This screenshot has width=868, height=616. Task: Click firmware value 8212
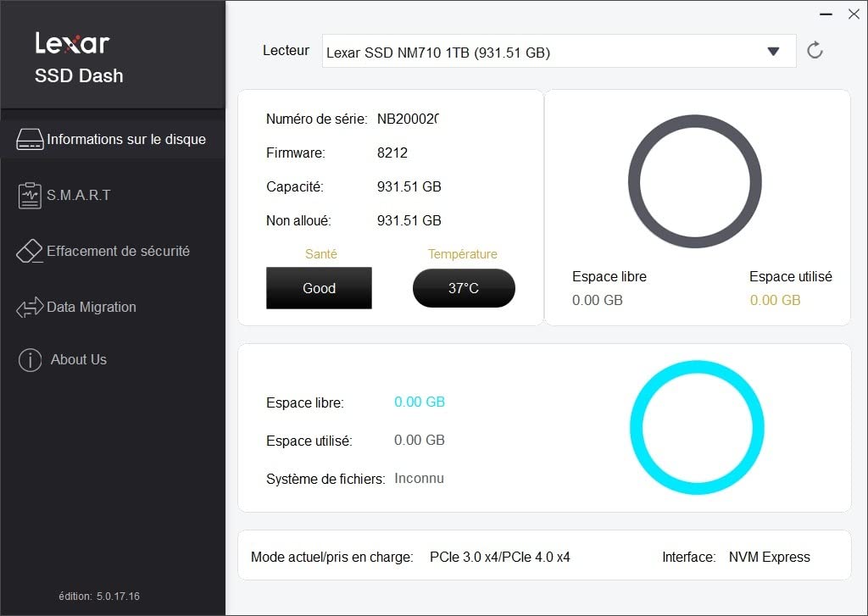392,153
